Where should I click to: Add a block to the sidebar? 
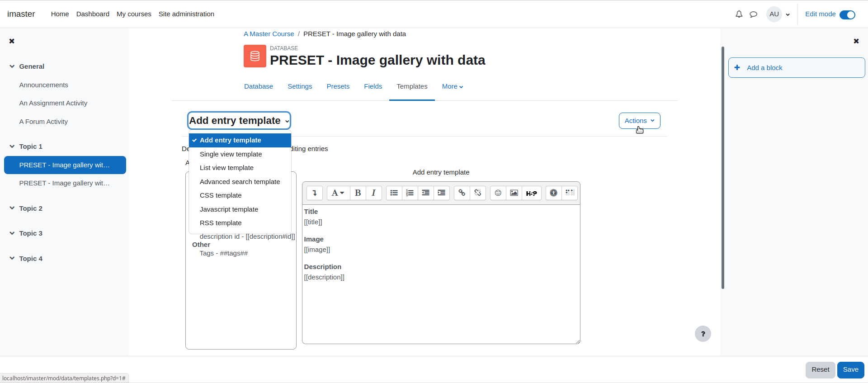pyautogui.click(x=797, y=68)
